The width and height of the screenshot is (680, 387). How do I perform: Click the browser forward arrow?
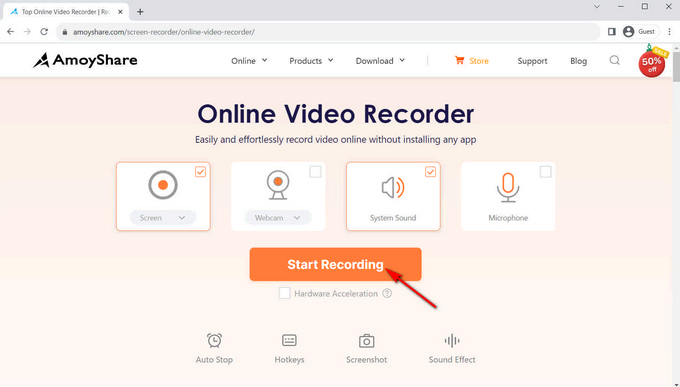pos(27,32)
